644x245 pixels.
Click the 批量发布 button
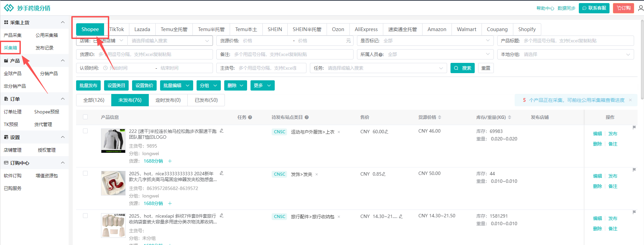[x=88, y=85]
